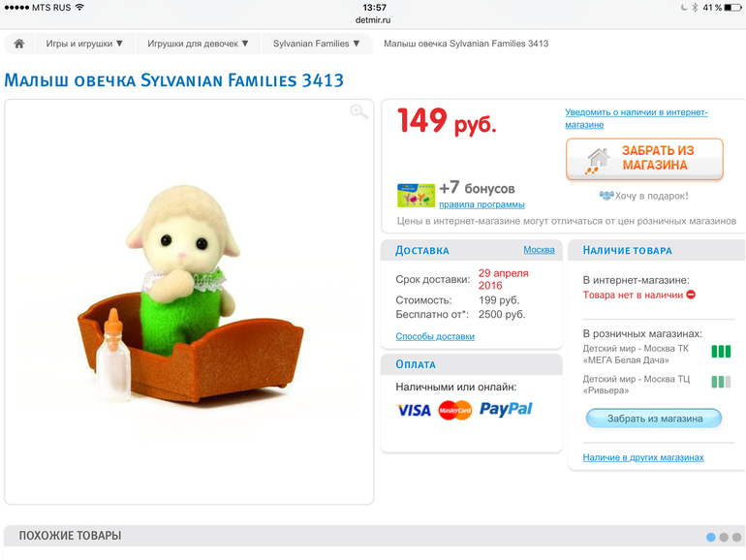Image resolution: width=746 pixels, height=560 pixels.
Task: Click the orange Забрать из магазина button
Action: click(644, 159)
